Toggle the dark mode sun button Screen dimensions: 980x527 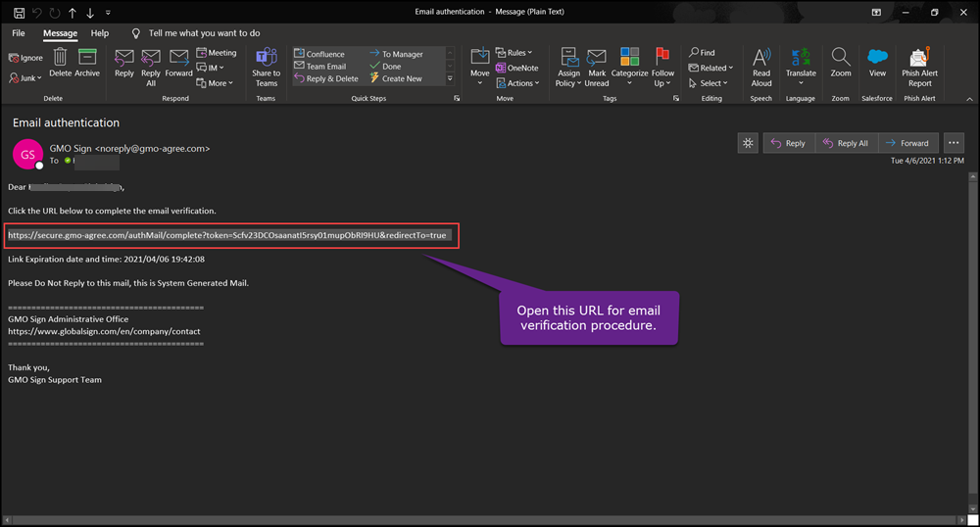pos(748,143)
